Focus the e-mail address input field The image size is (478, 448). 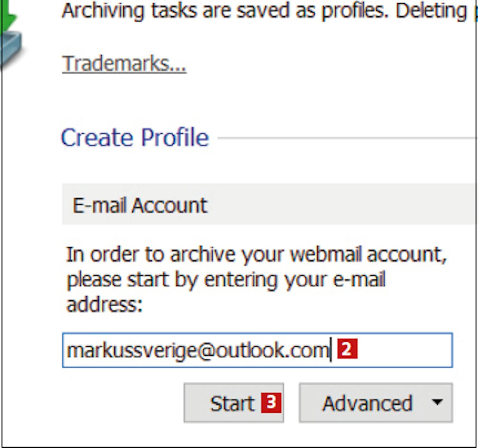[x=405, y=350]
